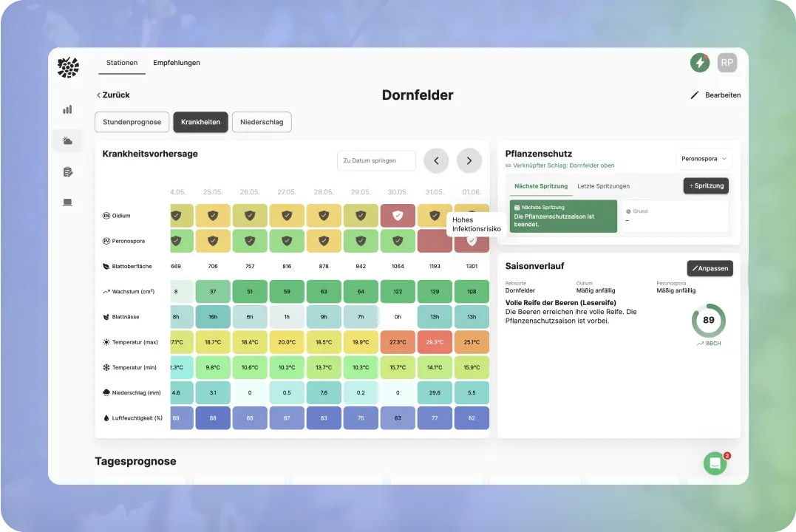Open the bar chart sidebar icon

[67, 109]
